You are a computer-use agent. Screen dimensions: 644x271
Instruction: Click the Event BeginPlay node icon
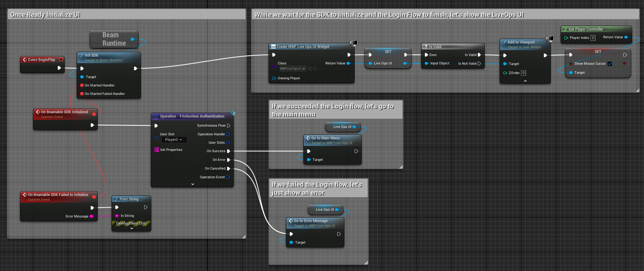point(25,60)
